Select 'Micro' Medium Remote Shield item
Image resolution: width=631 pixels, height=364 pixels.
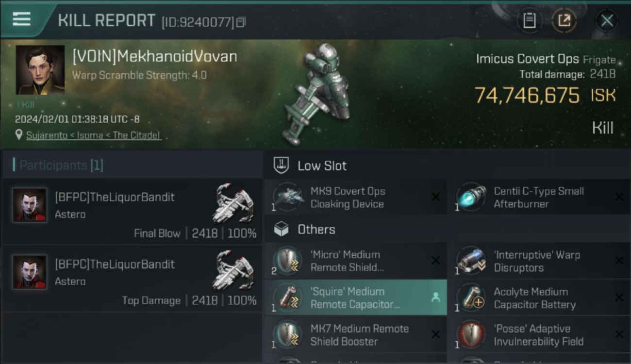coord(356,261)
